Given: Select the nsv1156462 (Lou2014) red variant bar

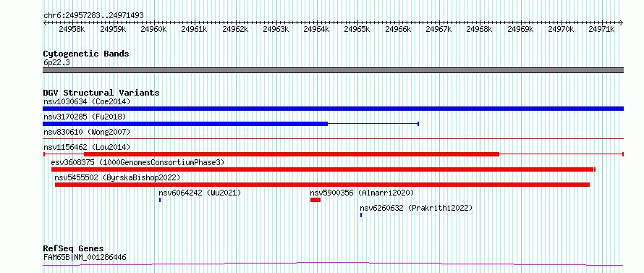Looking at the screenshot, I should [x=292, y=154].
